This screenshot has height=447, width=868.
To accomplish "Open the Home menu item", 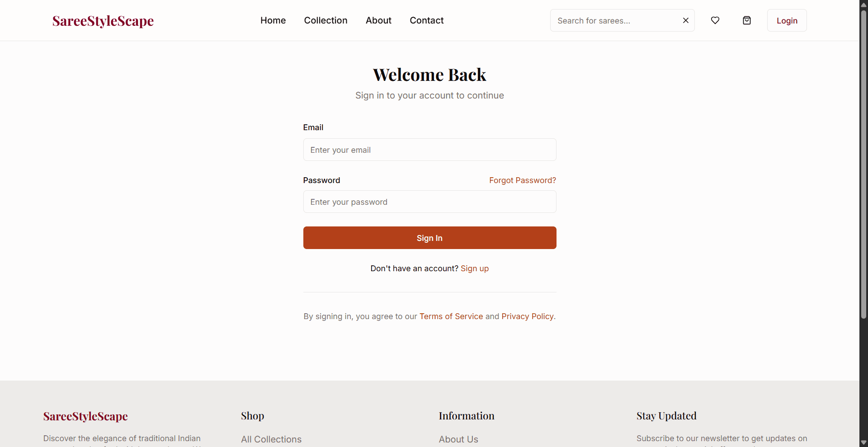I will coord(273,20).
